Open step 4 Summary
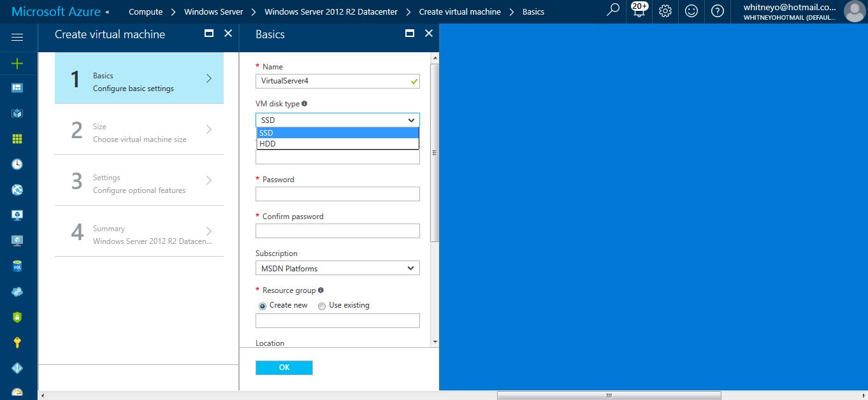Screen dimensions: 868x400 coord(139,231)
